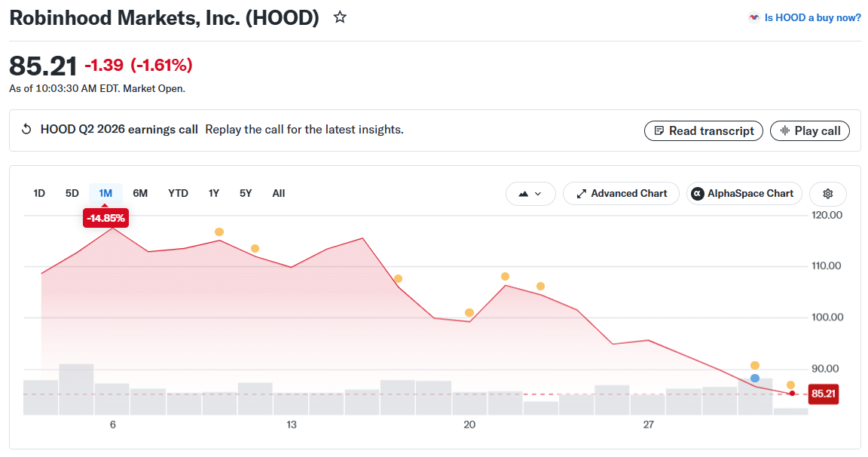Click the last orange news marker near 85.21
The width and height of the screenshot is (868, 457).
coord(790,385)
